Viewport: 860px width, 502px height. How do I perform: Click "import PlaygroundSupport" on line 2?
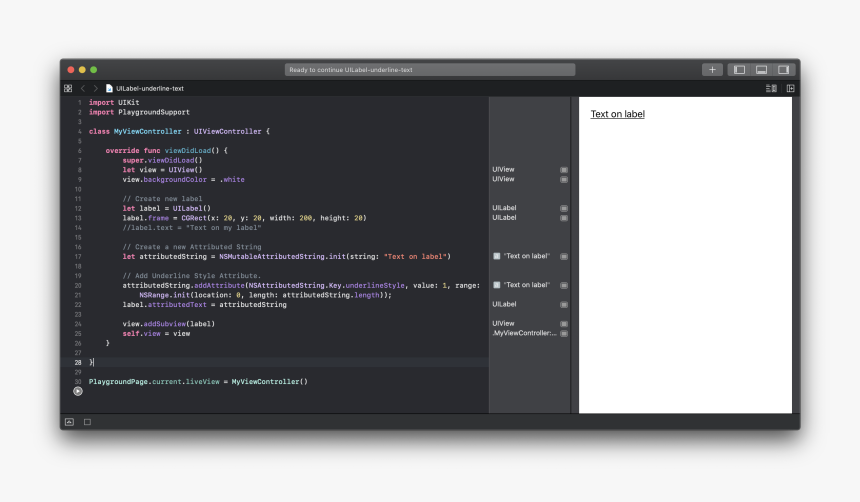click(139, 112)
